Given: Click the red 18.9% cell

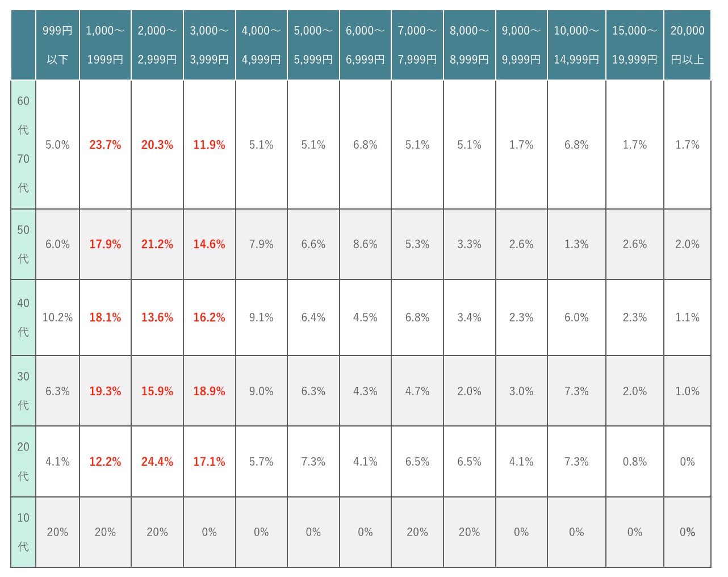Looking at the screenshot, I should 209,391.
